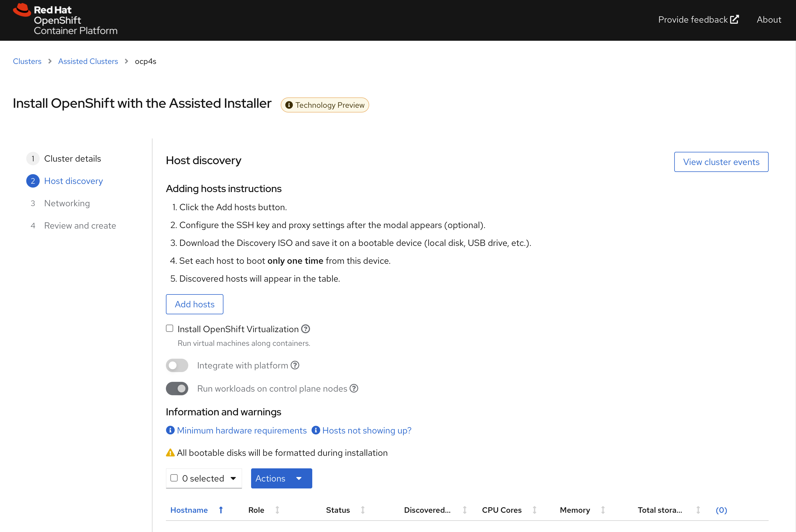The image size is (796, 532).
Task: Click the Technology Preview info badge
Action: [325, 105]
